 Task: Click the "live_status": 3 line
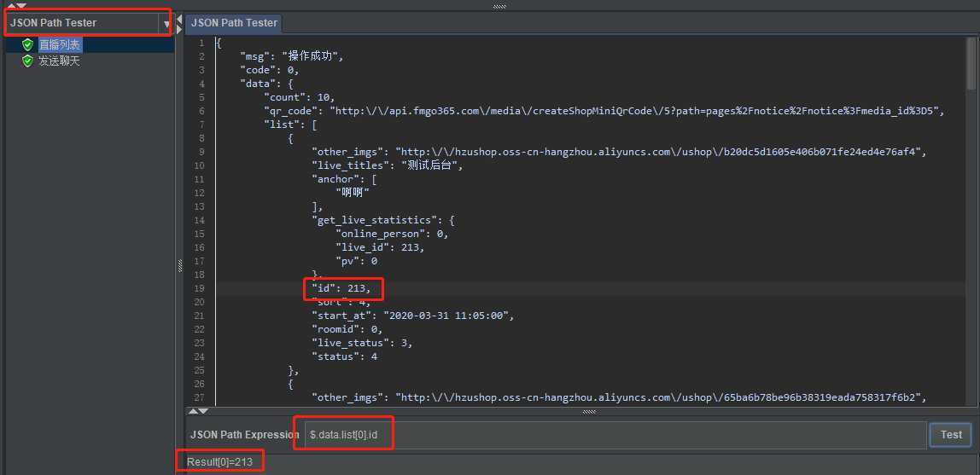(x=363, y=343)
